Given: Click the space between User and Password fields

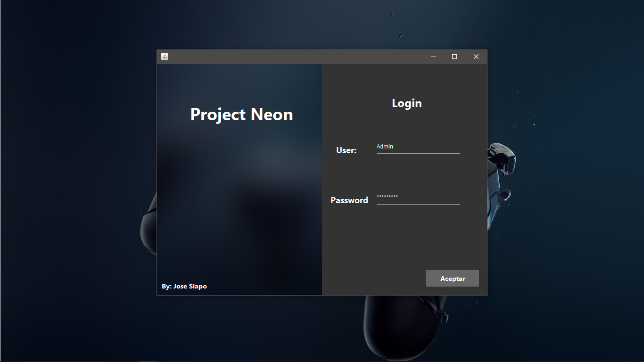Looking at the screenshot, I should pos(418,174).
